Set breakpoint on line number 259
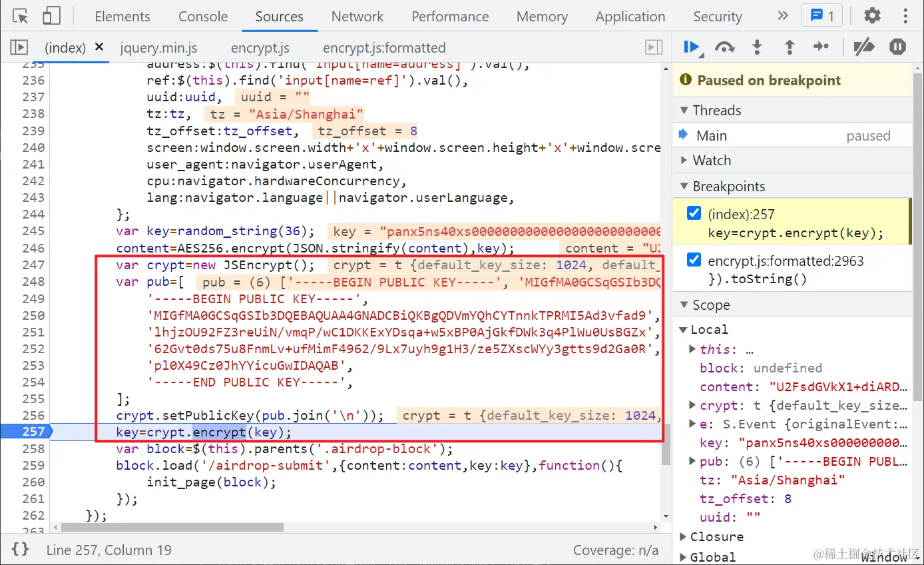This screenshot has width=924, height=565. (33, 465)
